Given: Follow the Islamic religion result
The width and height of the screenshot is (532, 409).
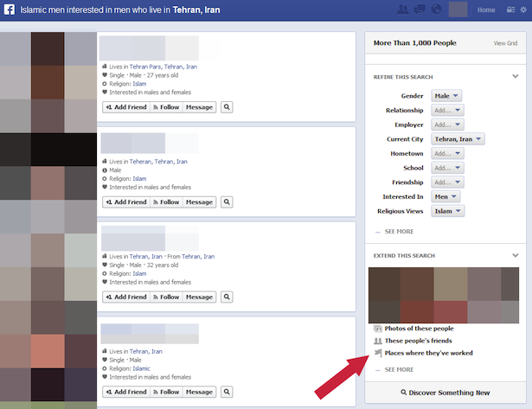Looking at the screenshot, I should (166, 392).
